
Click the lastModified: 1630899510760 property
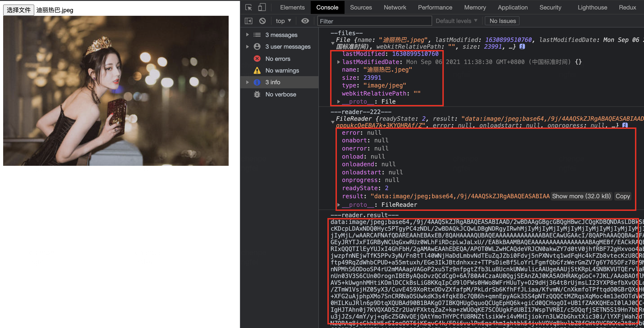390,54
